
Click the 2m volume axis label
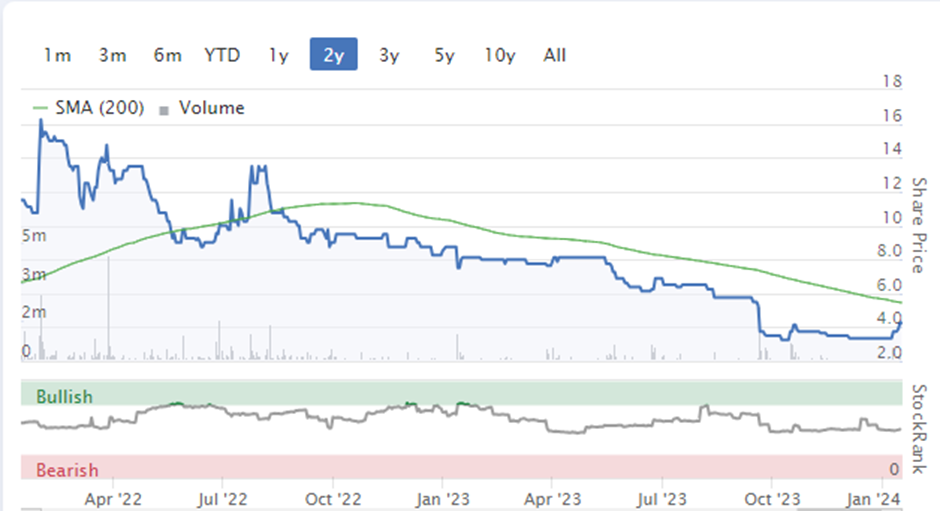click(x=34, y=312)
